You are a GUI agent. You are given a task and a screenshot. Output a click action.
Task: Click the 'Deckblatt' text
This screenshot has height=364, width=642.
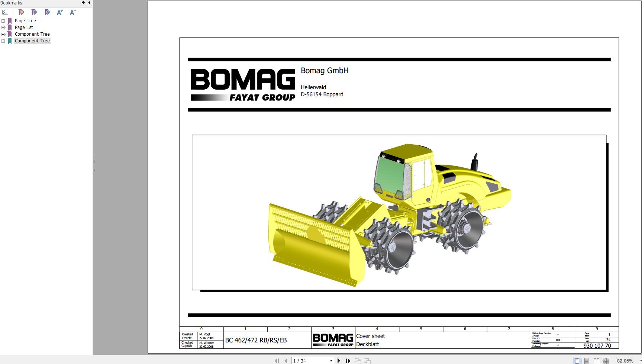[x=368, y=344]
